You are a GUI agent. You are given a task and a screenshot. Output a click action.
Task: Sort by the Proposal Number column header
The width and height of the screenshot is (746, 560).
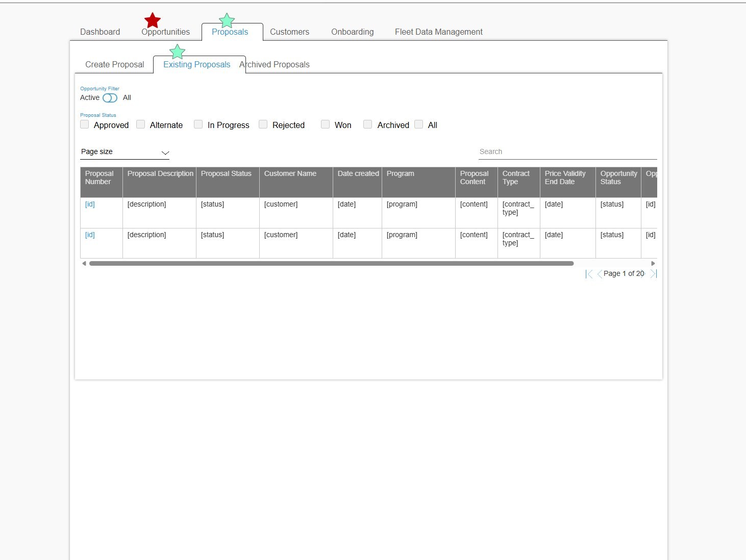[102, 182]
